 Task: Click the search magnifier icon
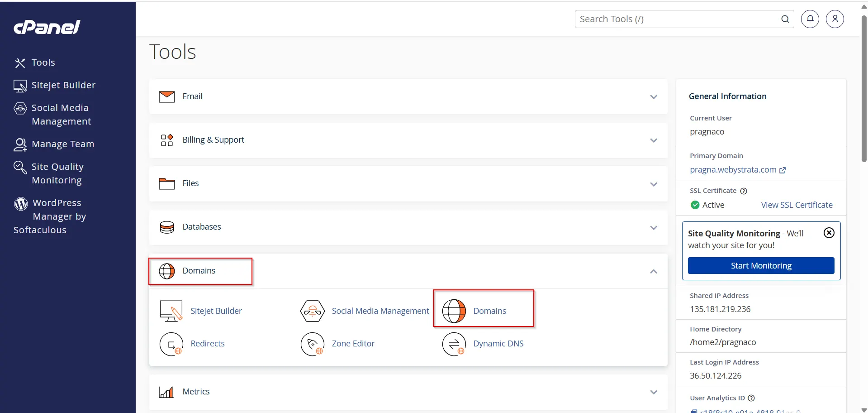(785, 19)
